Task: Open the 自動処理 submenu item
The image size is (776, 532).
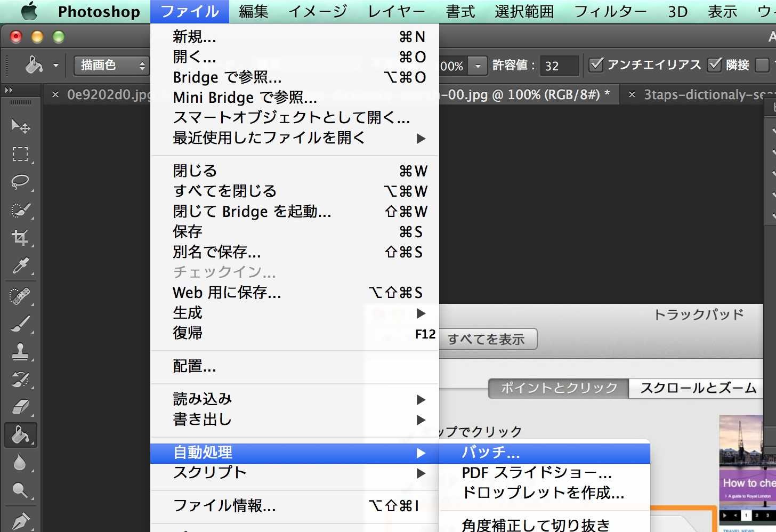Action: pos(295,453)
